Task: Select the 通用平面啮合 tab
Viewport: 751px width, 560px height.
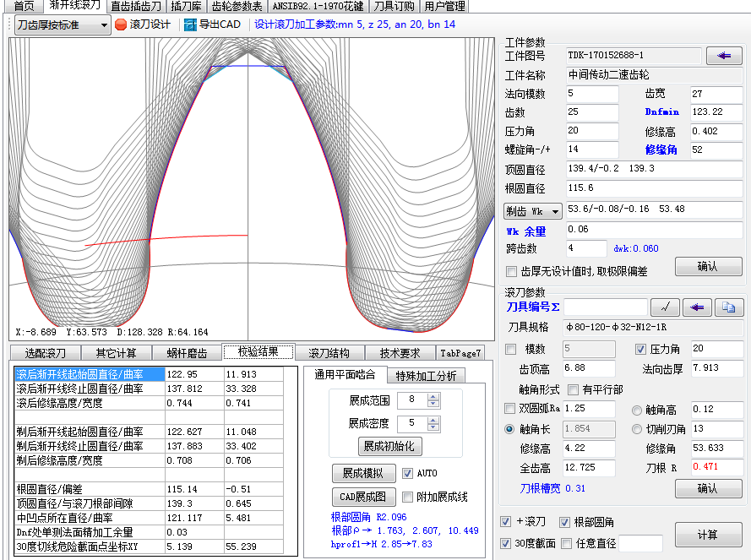Action: 345,374
